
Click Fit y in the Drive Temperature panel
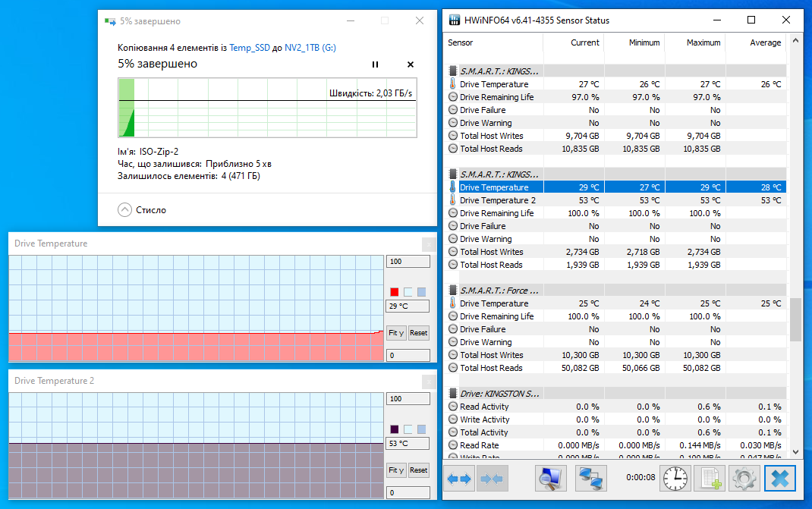(395, 332)
